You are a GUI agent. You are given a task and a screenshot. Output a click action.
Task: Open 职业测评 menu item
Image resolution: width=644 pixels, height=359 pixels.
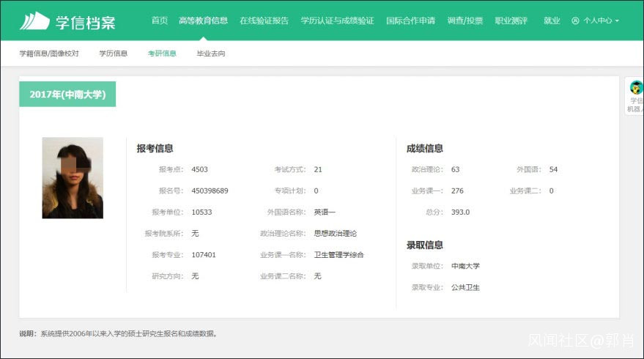511,21
